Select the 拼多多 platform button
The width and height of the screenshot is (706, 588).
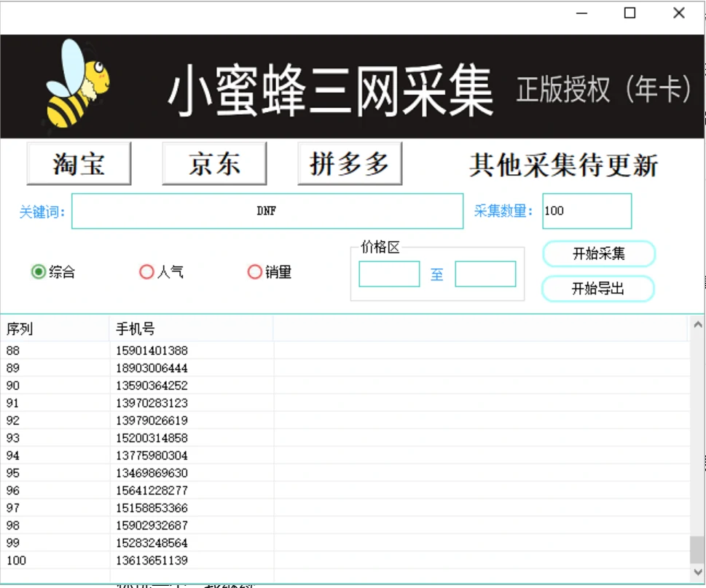coord(350,163)
